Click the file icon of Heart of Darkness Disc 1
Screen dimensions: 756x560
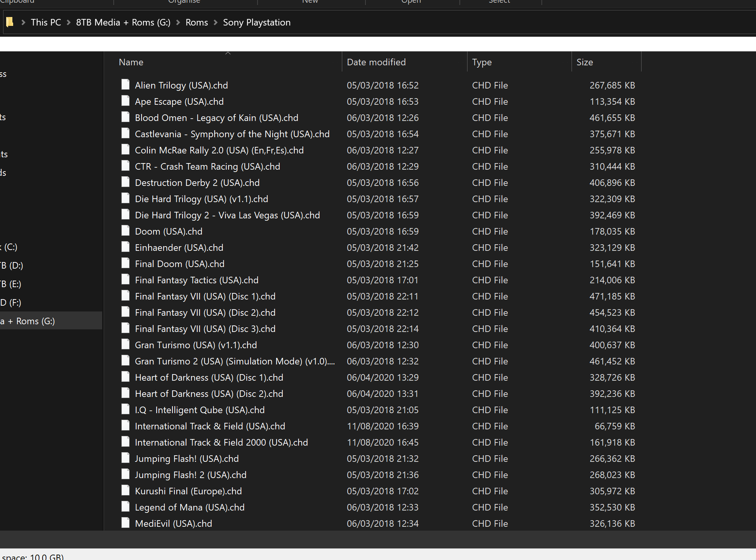coord(125,377)
